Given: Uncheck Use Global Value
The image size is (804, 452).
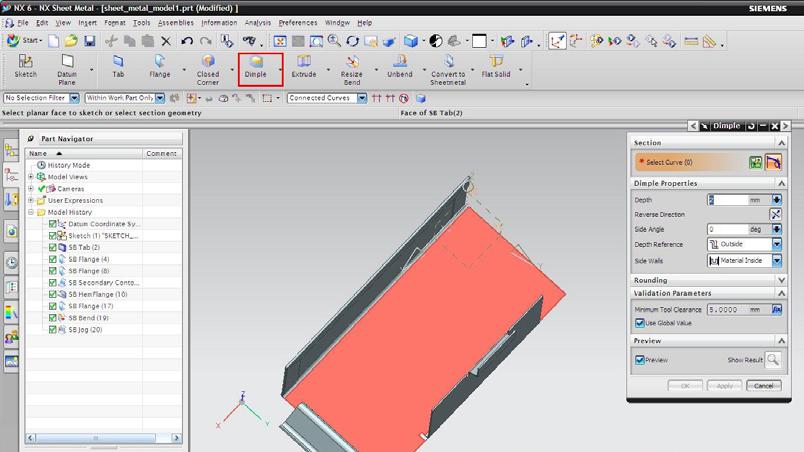Looking at the screenshot, I should [639, 323].
